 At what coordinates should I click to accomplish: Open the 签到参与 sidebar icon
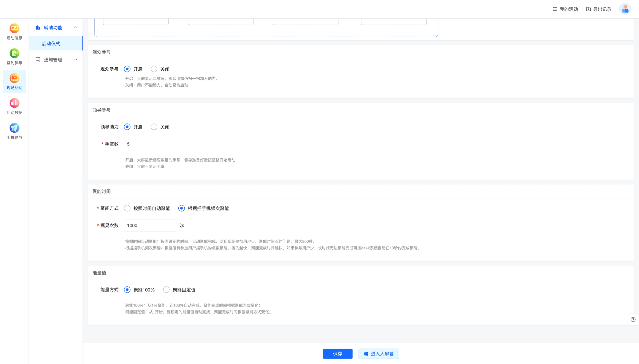14,53
